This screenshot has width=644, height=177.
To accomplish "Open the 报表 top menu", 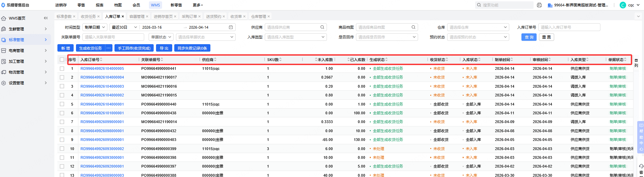I will point(100,5).
